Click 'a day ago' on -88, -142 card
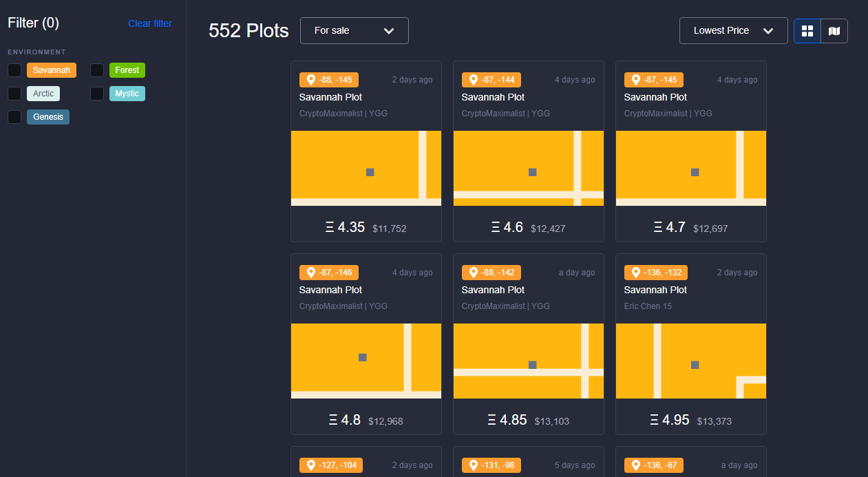This screenshot has height=477, width=868. point(577,273)
